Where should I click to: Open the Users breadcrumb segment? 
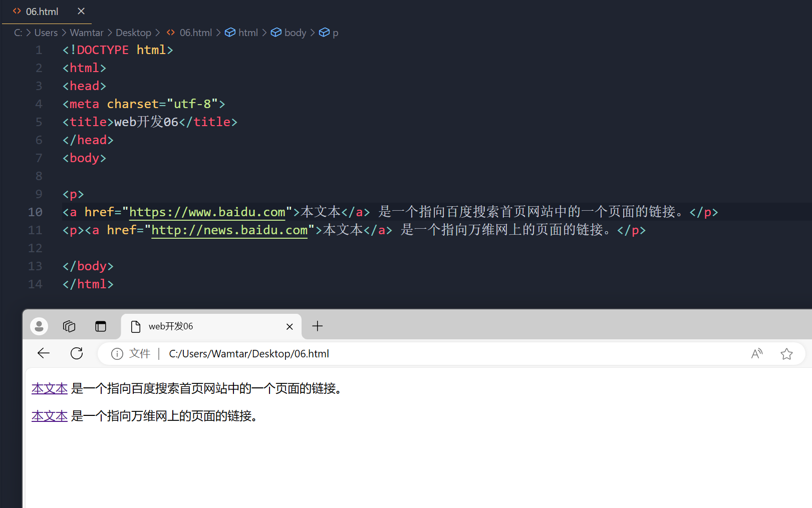point(46,33)
